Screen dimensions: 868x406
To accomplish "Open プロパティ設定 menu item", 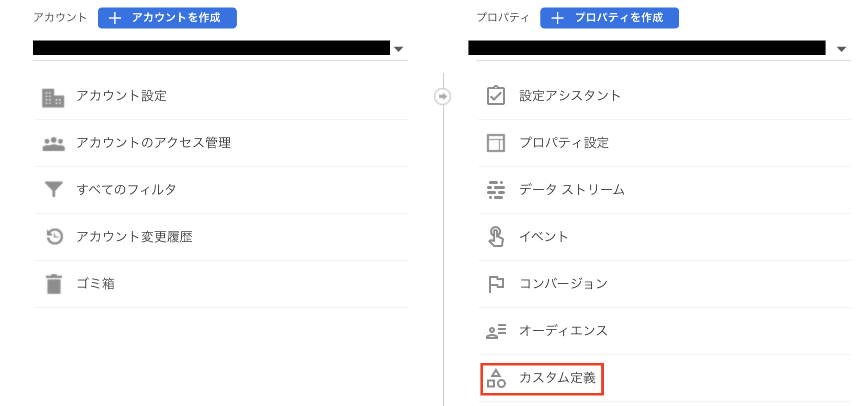I will [664, 143].
